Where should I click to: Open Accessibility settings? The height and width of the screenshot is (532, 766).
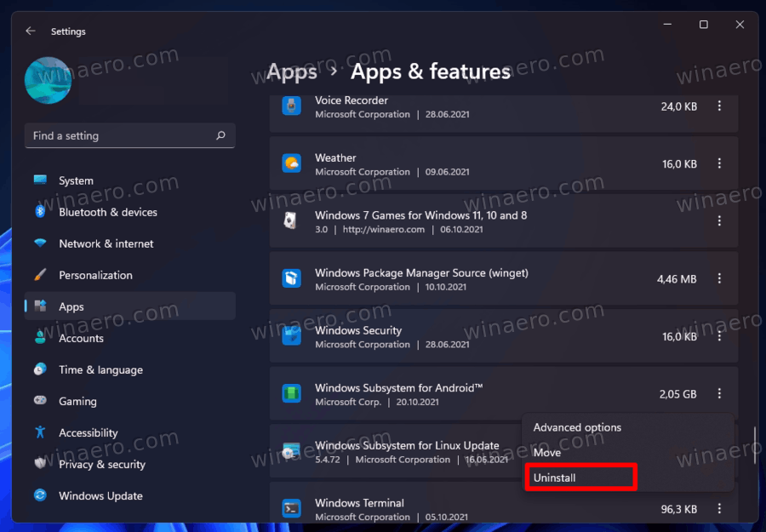coord(130,432)
